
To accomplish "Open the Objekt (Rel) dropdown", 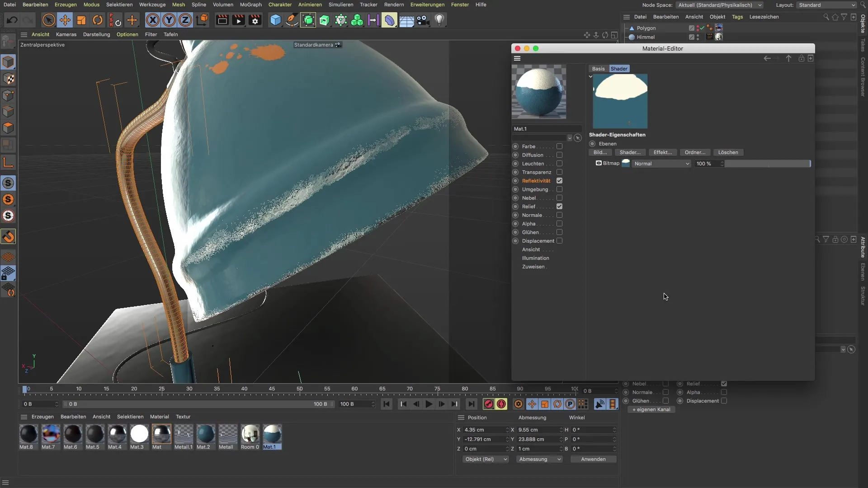I will [x=486, y=459].
